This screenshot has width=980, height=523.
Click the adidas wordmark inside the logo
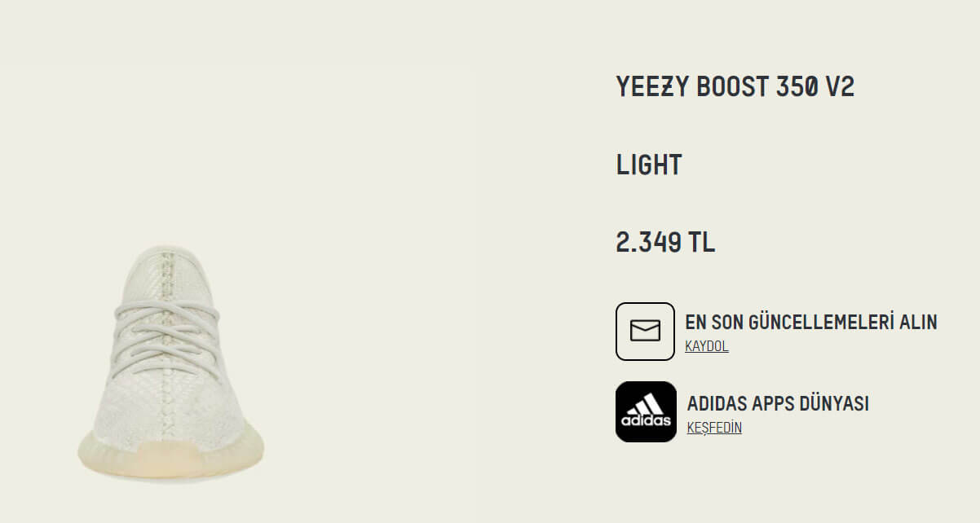(646, 421)
